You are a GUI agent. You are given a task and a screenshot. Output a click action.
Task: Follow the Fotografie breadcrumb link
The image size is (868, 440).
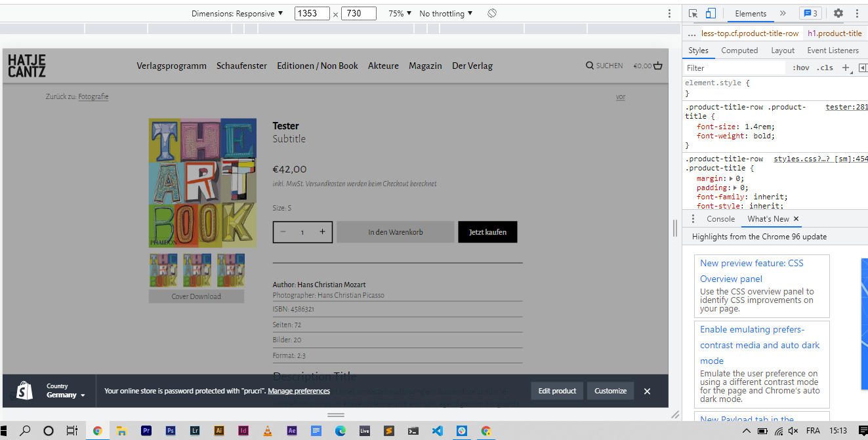[x=93, y=96]
